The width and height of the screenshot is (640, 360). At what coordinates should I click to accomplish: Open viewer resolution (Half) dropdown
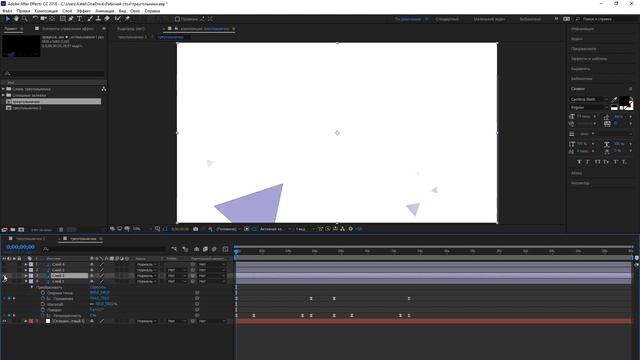(228, 229)
